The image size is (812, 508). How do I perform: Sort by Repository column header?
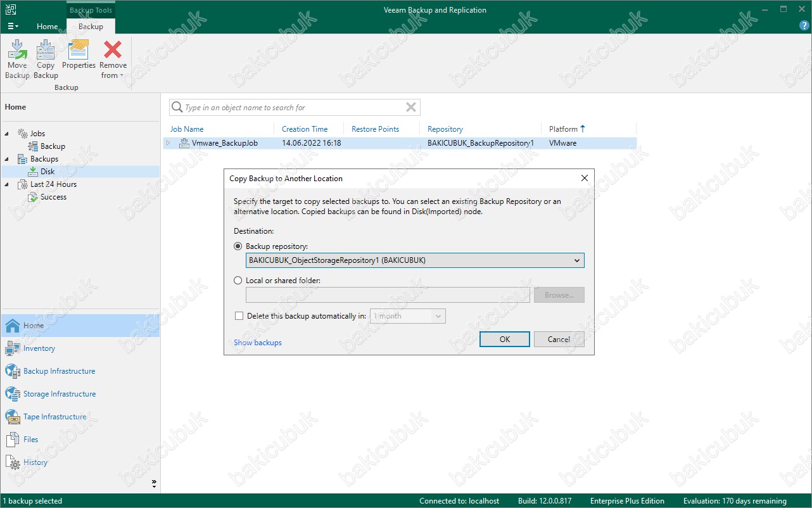445,129
